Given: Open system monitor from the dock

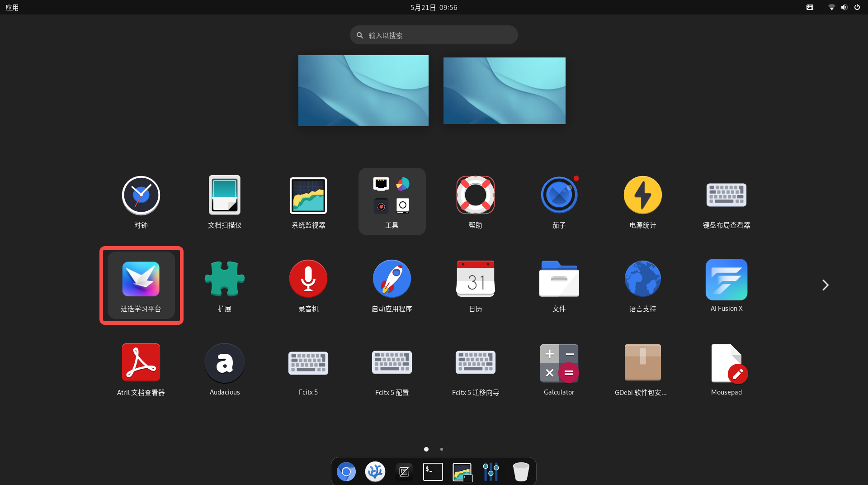Looking at the screenshot, I should pos(462,472).
